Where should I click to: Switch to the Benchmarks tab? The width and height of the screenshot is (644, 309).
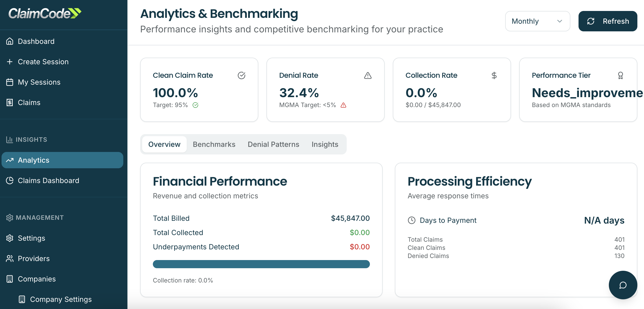[214, 144]
